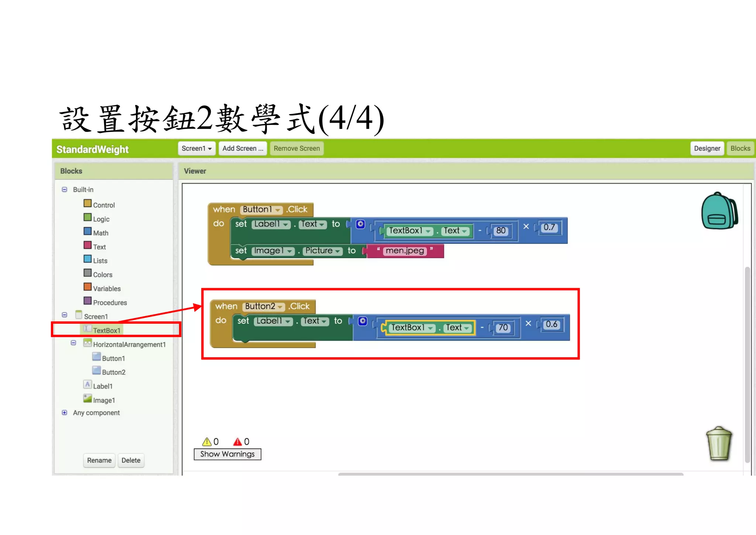Switch to the Blocks view
The image size is (756, 535).
(x=740, y=149)
